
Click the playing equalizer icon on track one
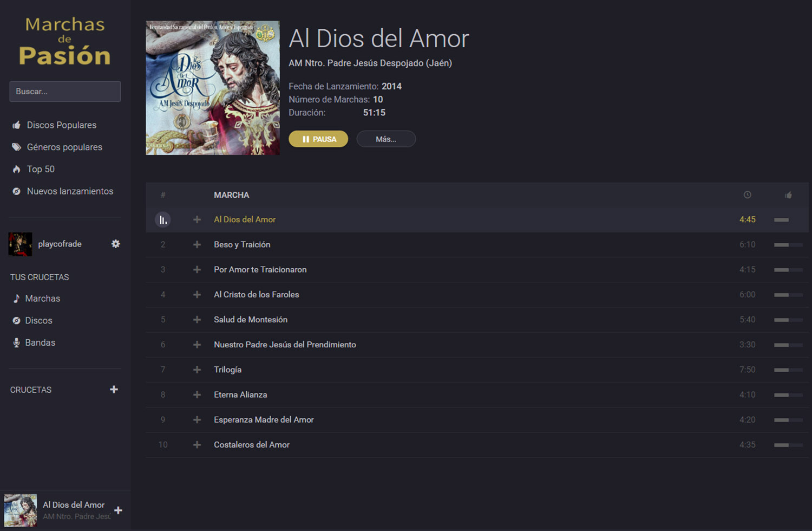pyautogui.click(x=163, y=219)
